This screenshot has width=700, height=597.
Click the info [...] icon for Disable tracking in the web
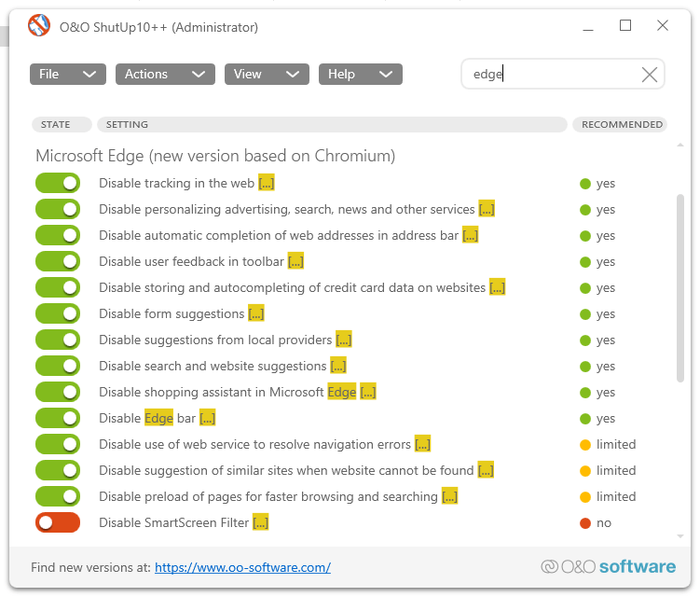tap(267, 183)
